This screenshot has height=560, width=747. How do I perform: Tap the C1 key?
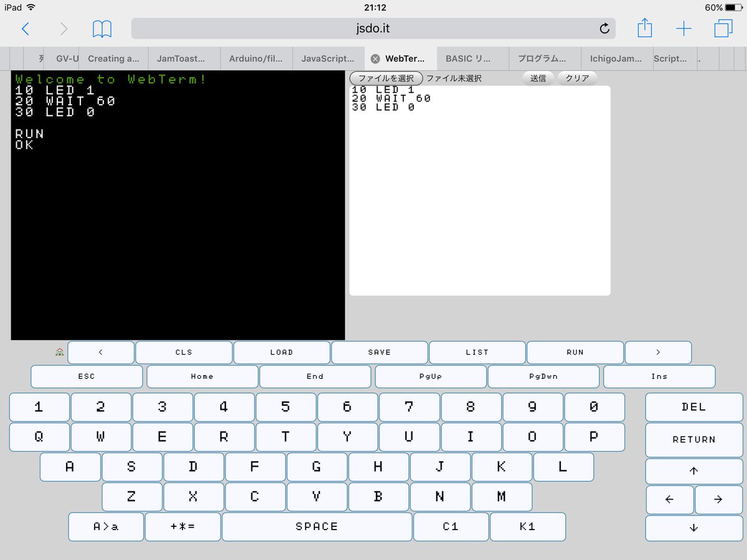click(451, 526)
